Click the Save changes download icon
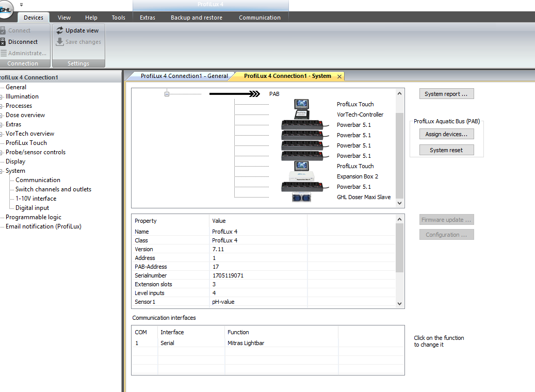 point(60,42)
